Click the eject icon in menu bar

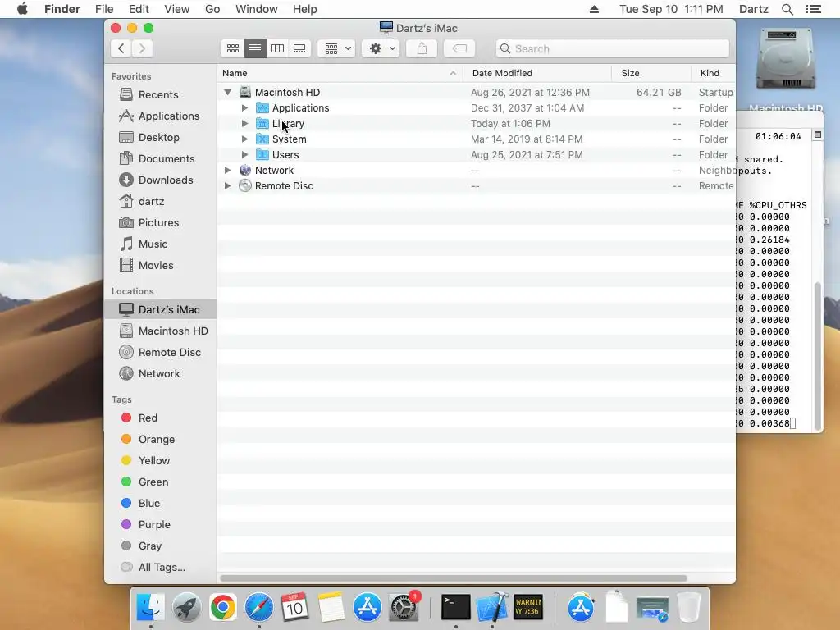coord(594,9)
